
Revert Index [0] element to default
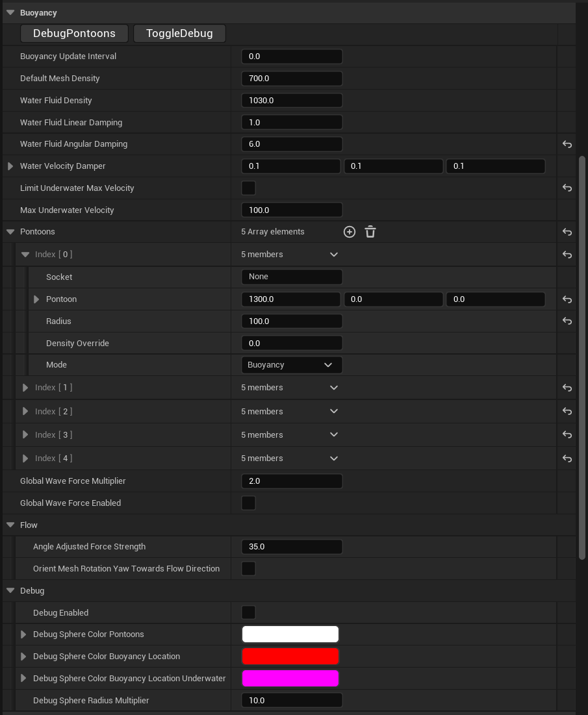[x=566, y=254]
